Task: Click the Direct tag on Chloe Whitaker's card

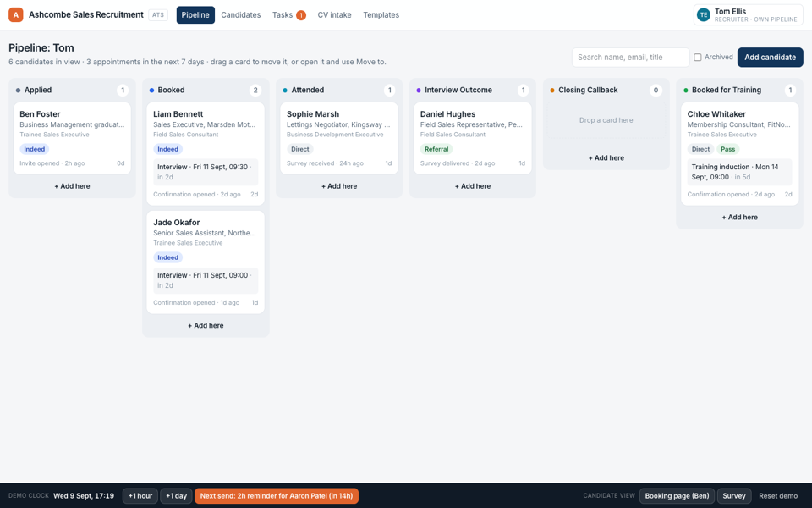Action: [700, 149]
